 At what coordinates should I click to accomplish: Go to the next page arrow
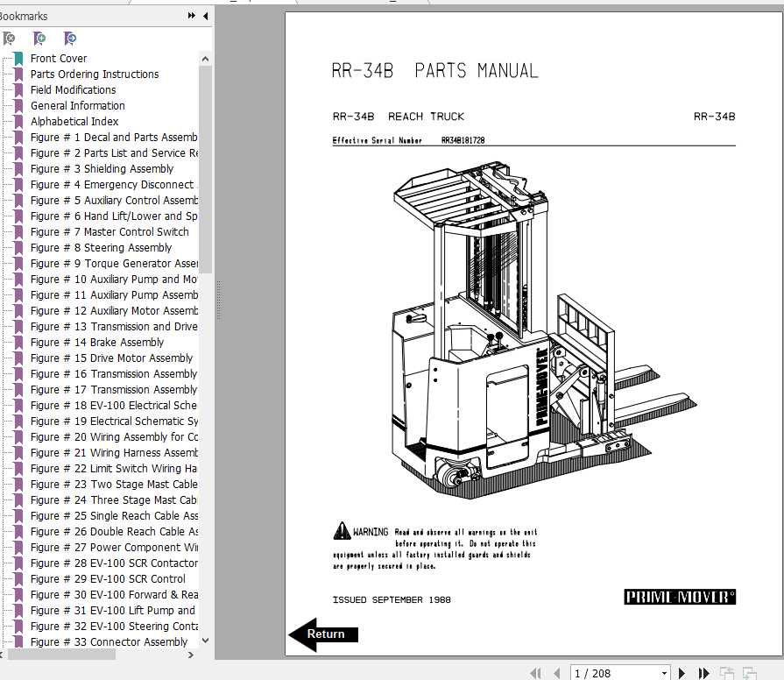click(x=682, y=671)
